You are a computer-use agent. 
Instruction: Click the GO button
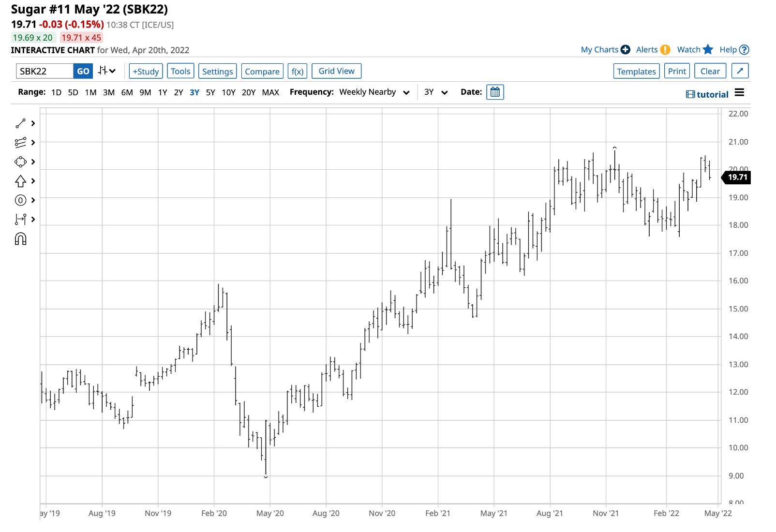[83, 71]
